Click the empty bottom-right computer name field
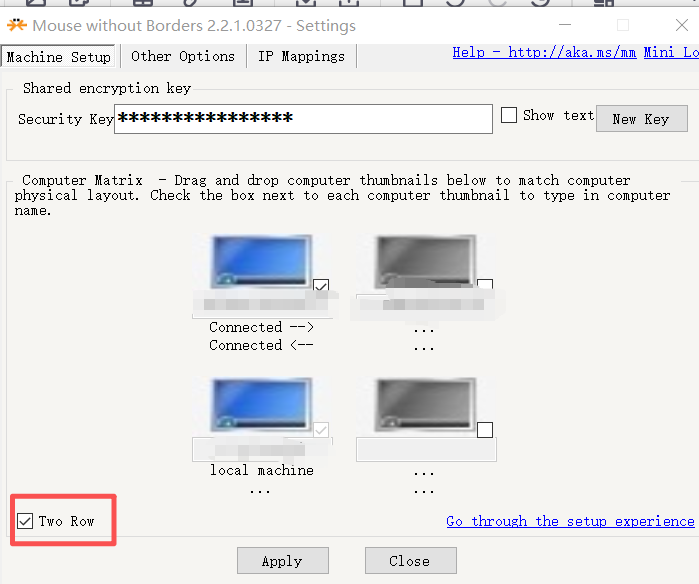699x584 pixels. pos(426,449)
